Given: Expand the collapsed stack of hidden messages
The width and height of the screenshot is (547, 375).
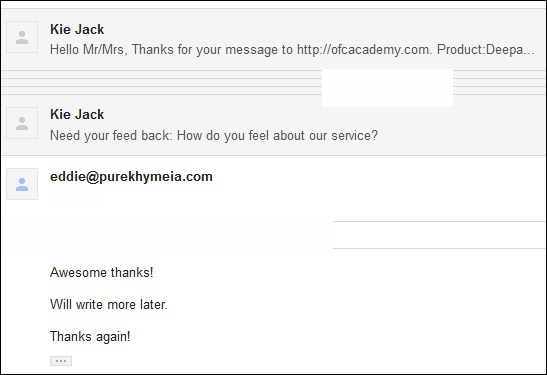Looking at the screenshot, I should pyautogui.click(x=161, y=82).
